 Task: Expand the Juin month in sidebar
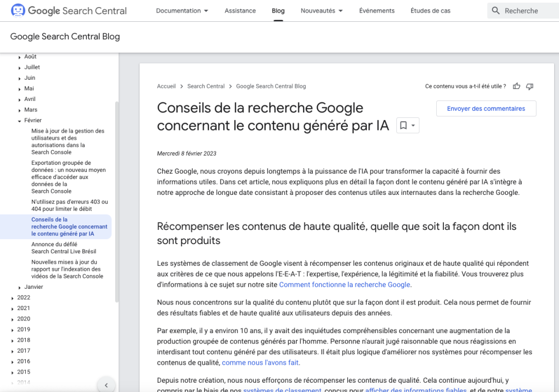(x=19, y=79)
